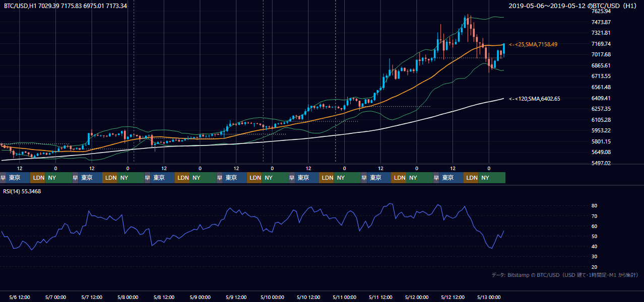Click price axis value 5801.15
This screenshot has height=302, width=644.
tap(601, 141)
